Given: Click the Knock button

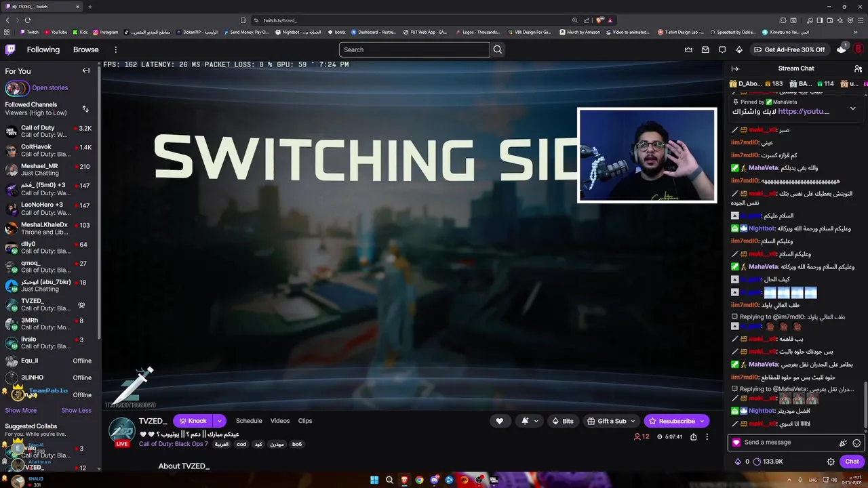Looking at the screenshot, I should (x=193, y=421).
